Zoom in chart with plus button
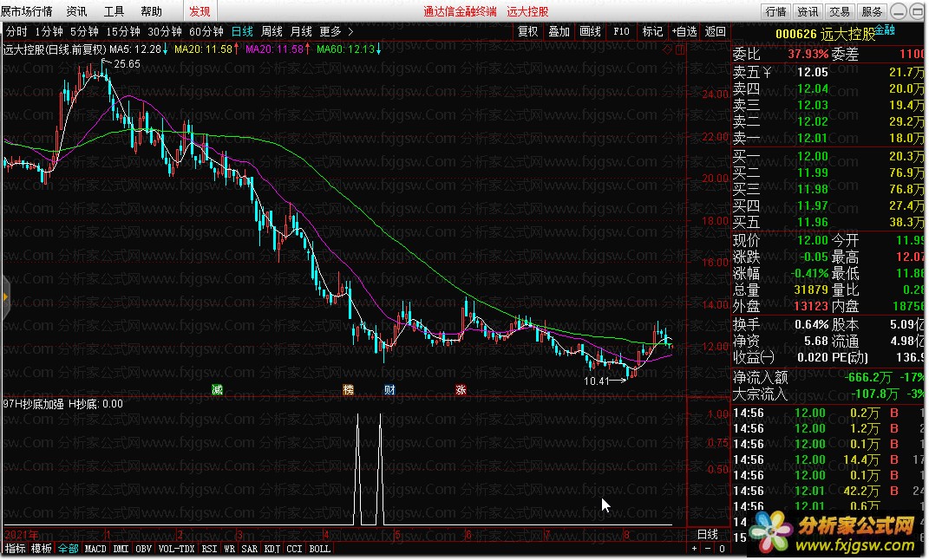The height and width of the screenshot is (560, 929). click(x=695, y=549)
